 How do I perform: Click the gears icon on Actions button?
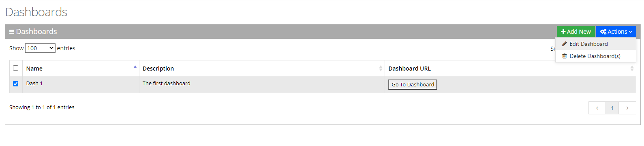click(603, 32)
